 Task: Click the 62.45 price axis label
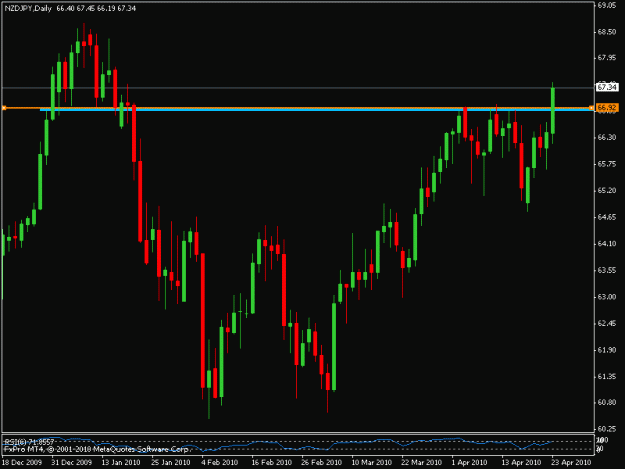point(607,323)
